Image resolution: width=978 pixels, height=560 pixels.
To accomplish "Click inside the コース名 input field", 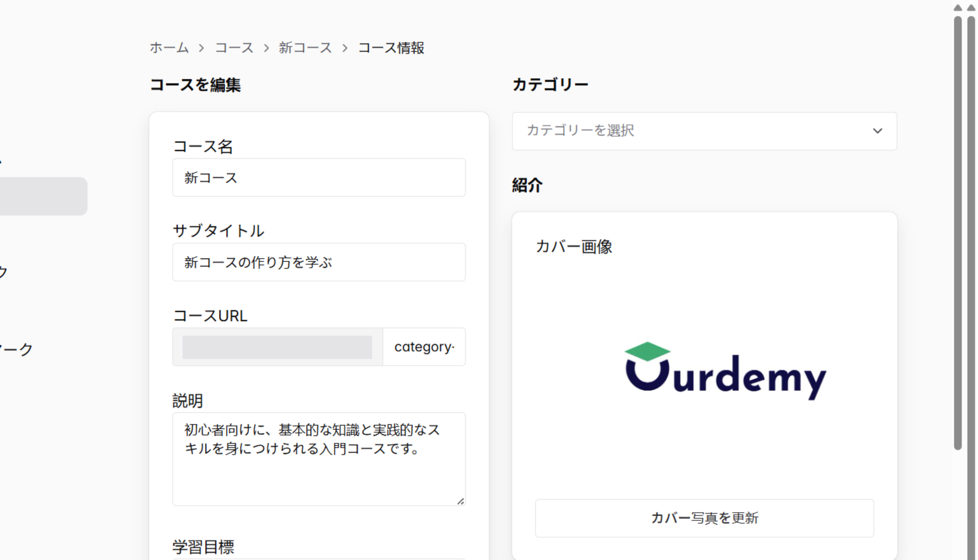I will (x=318, y=177).
